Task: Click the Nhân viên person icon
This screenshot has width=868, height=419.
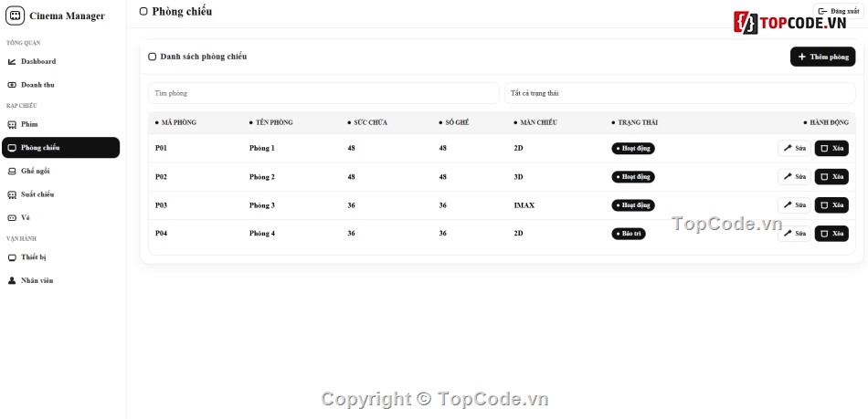Action: click(x=12, y=281)
